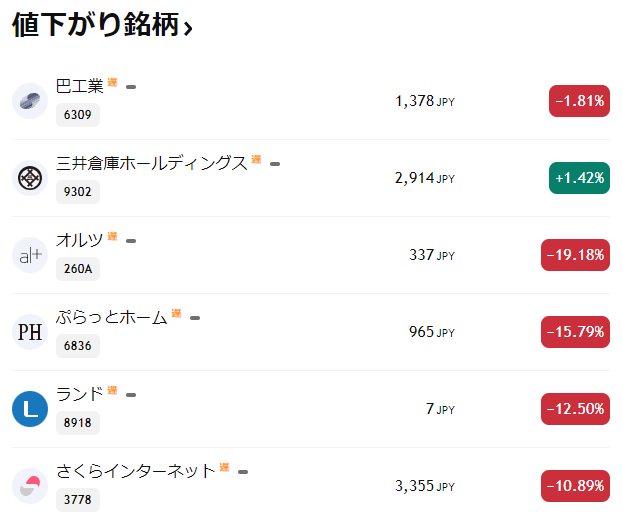Click the green +1.42% change badge
This screenshot has width=623, height=518.
(x=579, y=178)
